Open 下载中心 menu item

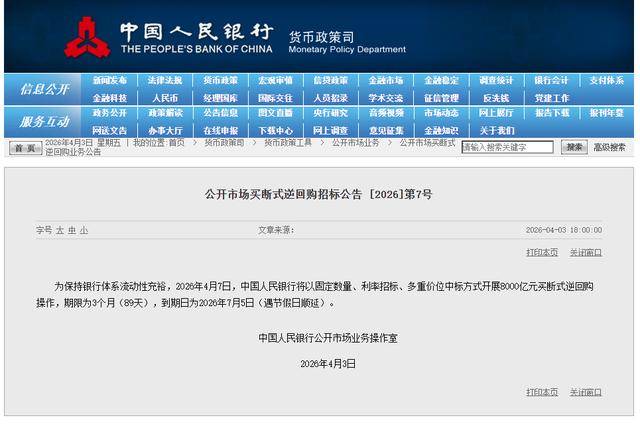(275, 130)
